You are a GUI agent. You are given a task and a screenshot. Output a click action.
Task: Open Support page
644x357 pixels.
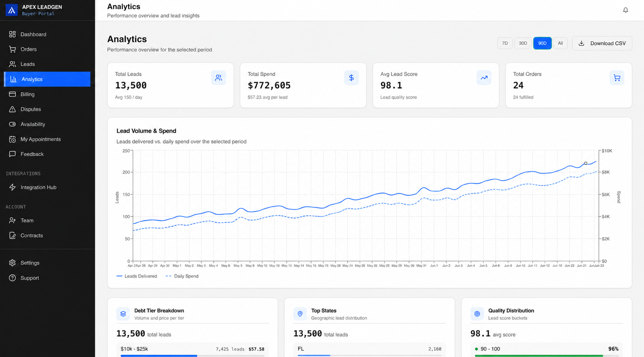(47, 278)
